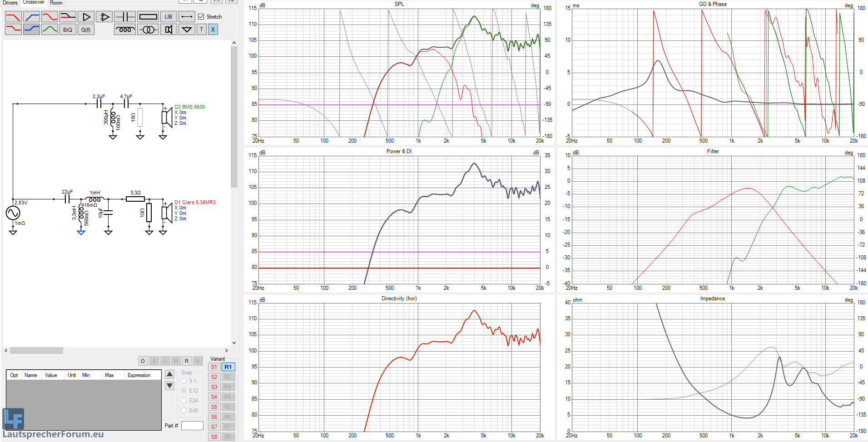Select the 5 % snap radio option
Screen dimensions: 868x442
click(x=184, y=381)
